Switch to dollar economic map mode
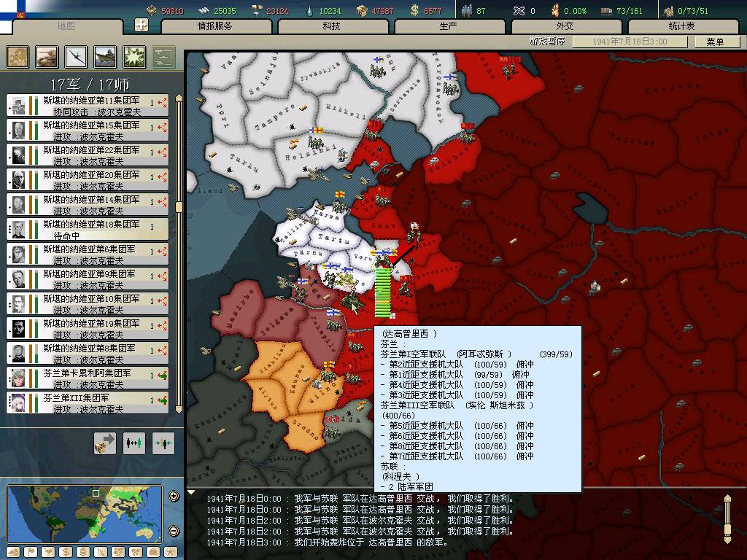This screenshot has height=560, width=747. click(65, 552)
